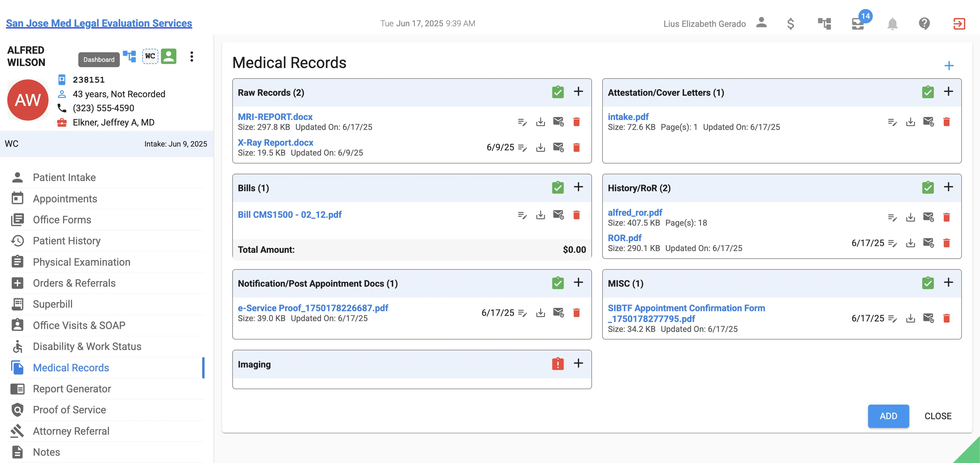Add a document to the Bills section
980x463 pixels.
pyautogui.click(x=578, y=187)
